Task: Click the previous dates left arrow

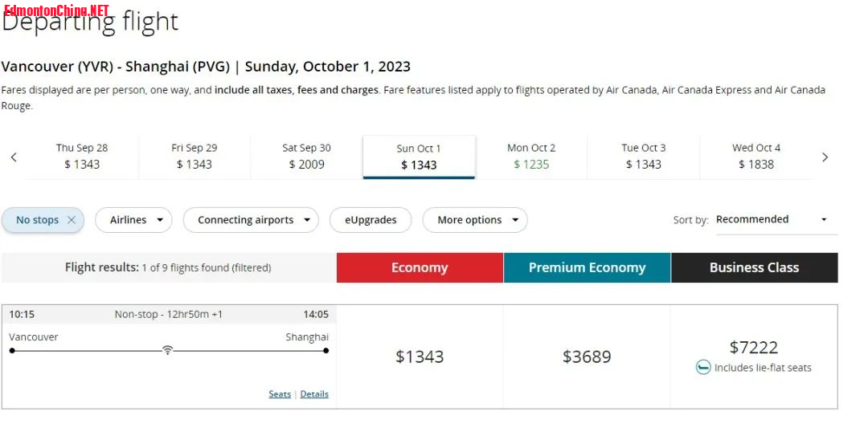Action: point(14,157)
